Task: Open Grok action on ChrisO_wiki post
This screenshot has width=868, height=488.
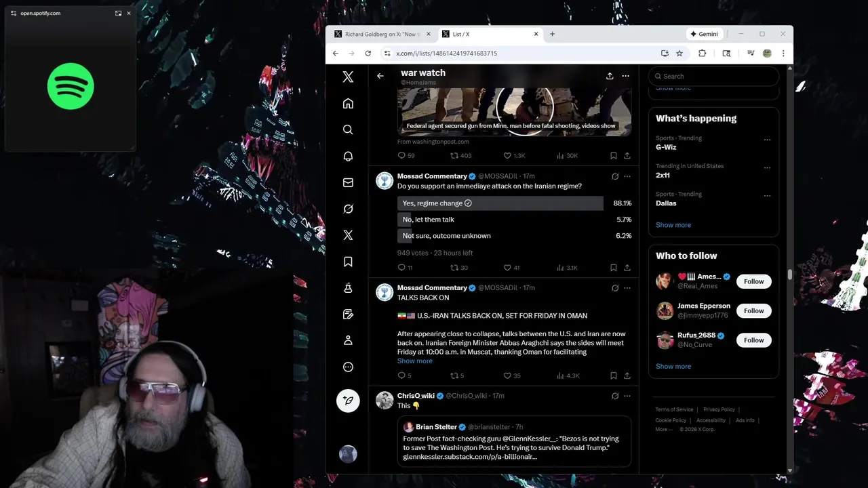Action: [x=615, y=396]
